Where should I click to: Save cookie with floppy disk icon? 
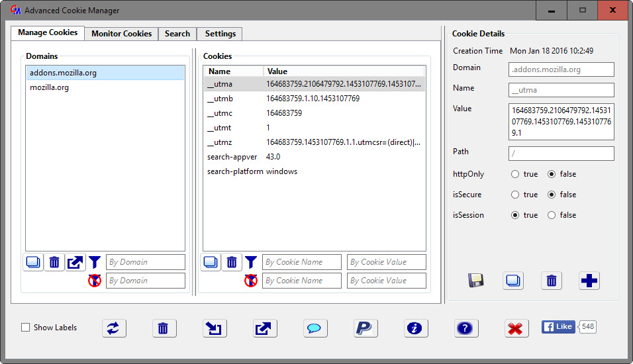(476, 281)
